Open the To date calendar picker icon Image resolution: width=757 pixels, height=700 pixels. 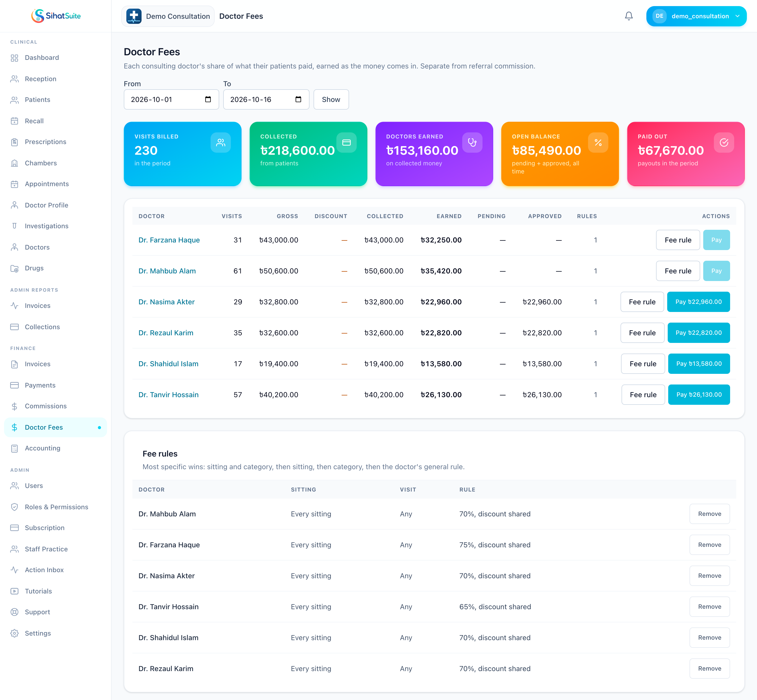(x=298, y=99)
